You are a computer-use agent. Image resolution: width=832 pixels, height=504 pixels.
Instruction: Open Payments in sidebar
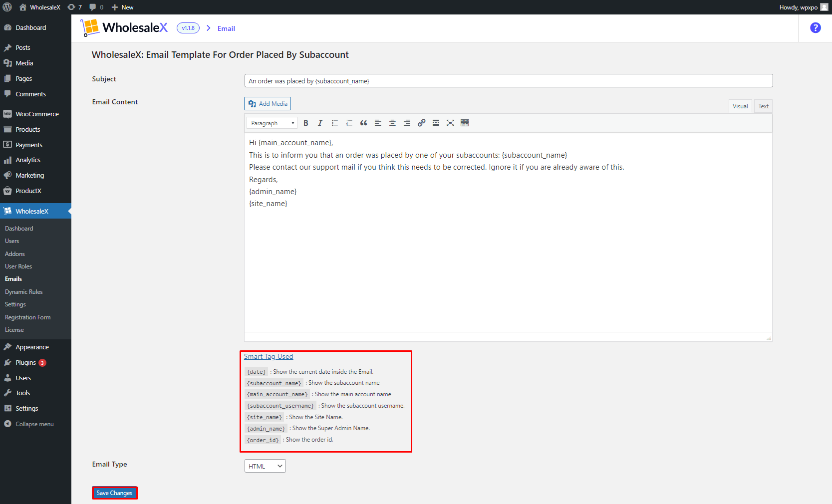(x=29, y=145)
